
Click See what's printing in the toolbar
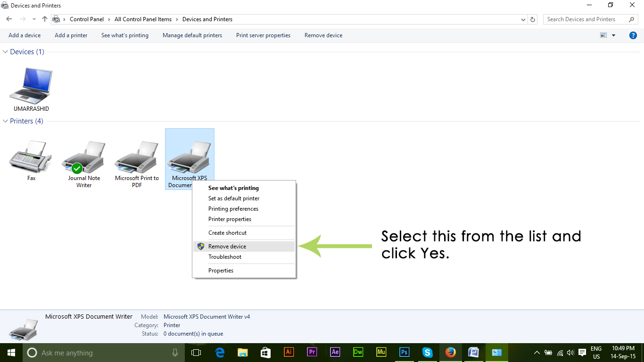pos(125,35)
